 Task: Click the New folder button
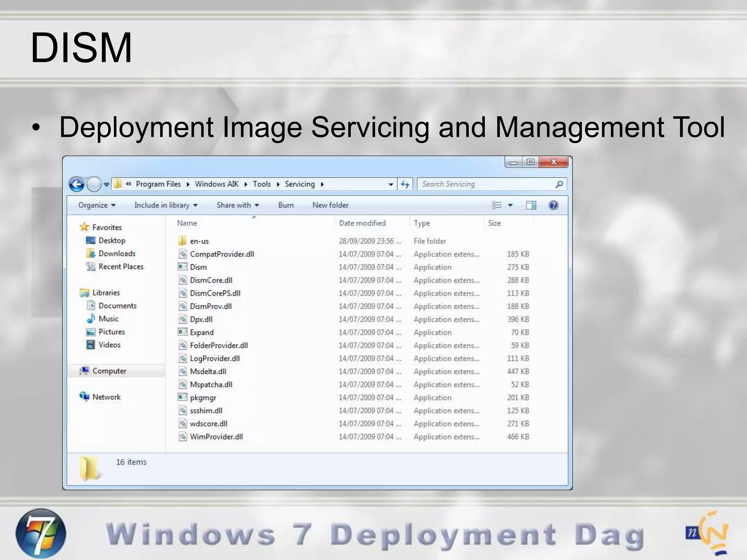(x=330, y=205)
